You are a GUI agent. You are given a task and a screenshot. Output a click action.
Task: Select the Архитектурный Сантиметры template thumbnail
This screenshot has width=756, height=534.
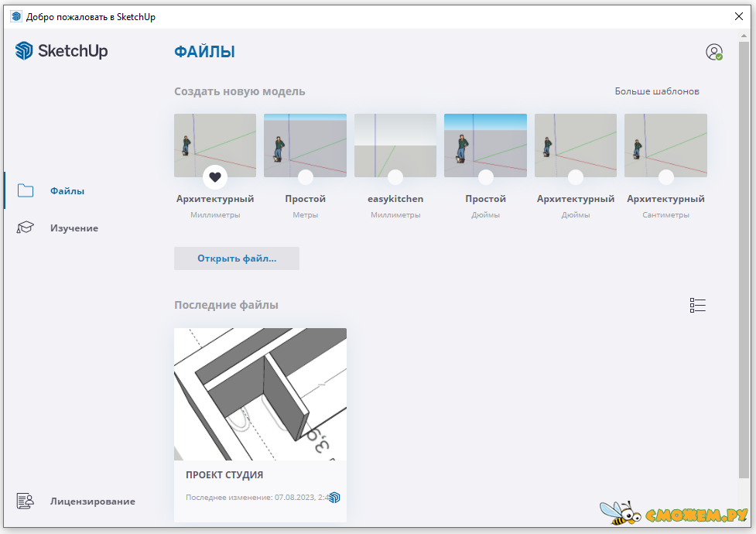click(x=665, y=143)
